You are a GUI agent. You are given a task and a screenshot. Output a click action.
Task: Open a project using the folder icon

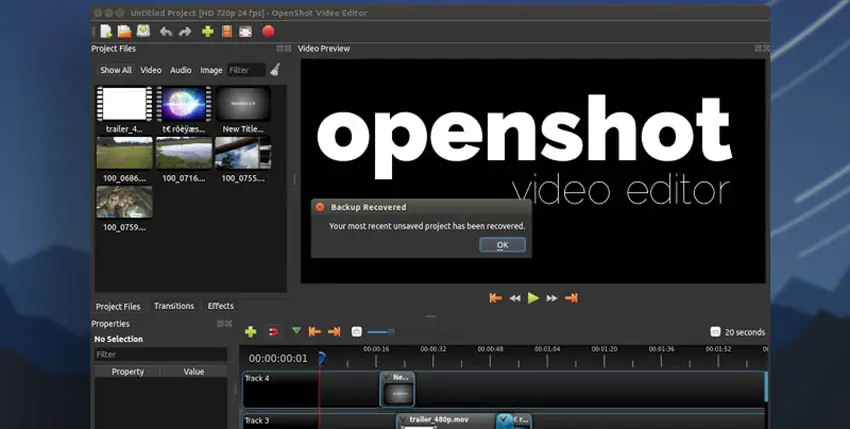click(125, 31)
